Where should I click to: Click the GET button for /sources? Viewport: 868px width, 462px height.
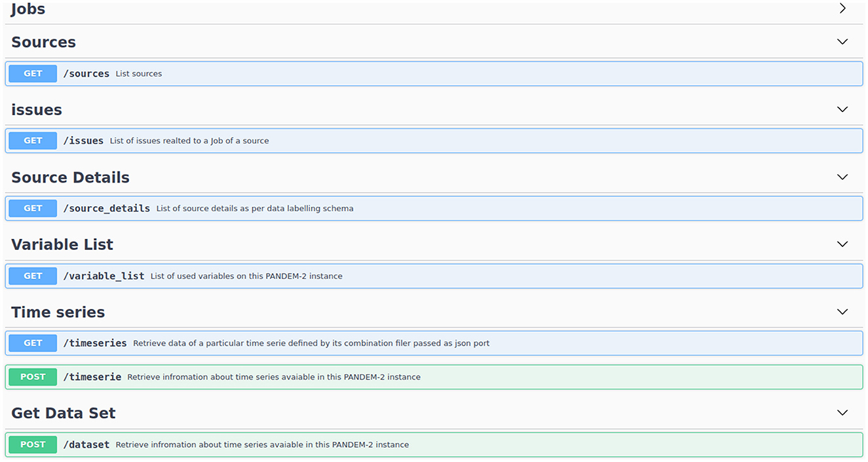[33, 74]
